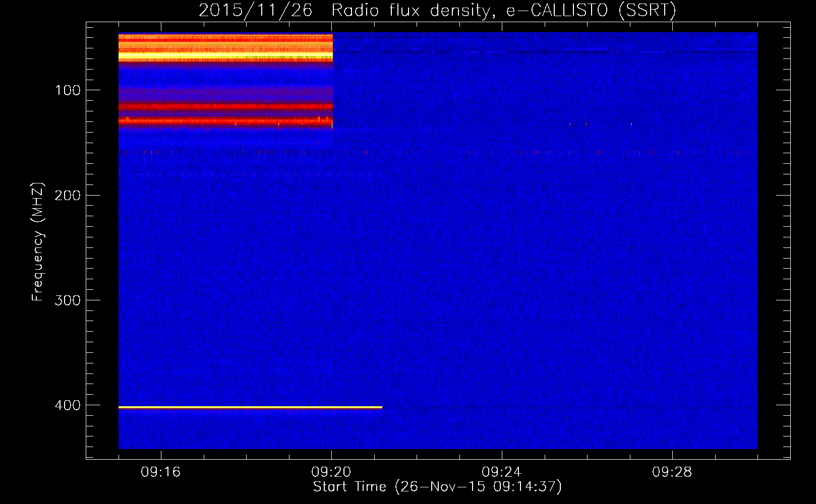816x504 pixels.
Task: Click the 100 frequency tick label
Action: [68, 90]
